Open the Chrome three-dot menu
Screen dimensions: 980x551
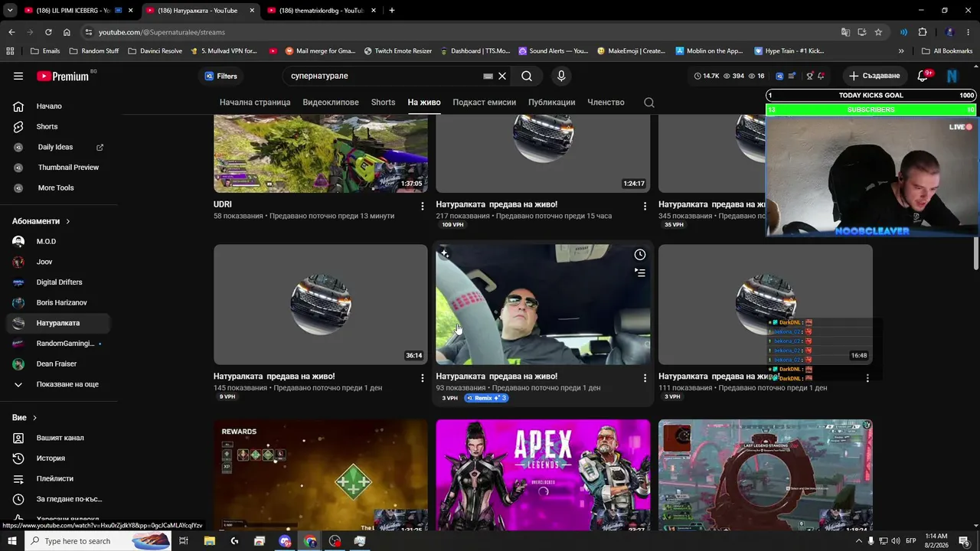tap(969, 32)
